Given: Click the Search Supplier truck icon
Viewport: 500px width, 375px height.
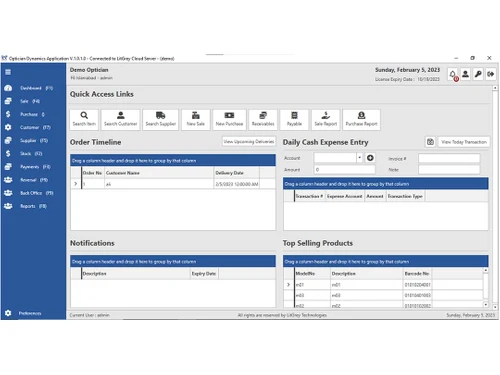Looking at the screenshot, I should pyautogui.click(x=161, y=115).
